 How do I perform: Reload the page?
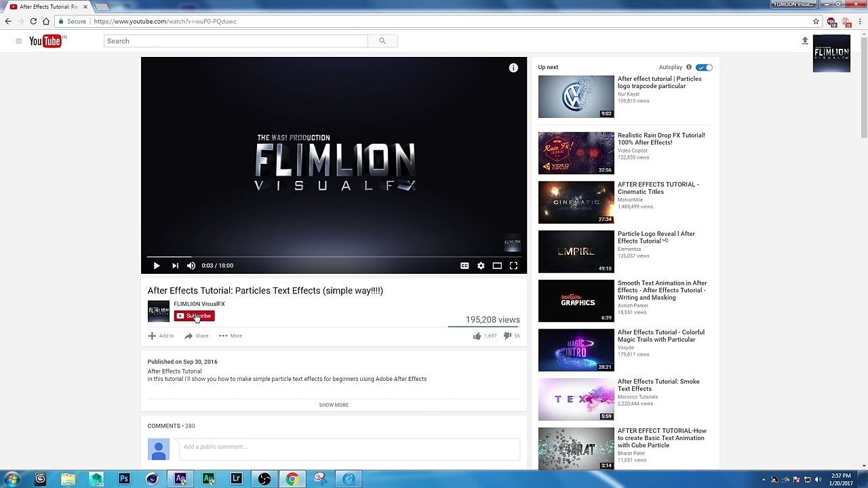[33, 22]
